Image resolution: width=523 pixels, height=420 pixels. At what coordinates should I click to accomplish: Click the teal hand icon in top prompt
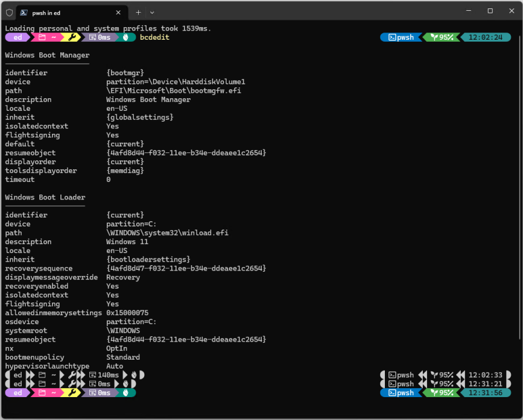pyautogui.click(x=127, y=37)
